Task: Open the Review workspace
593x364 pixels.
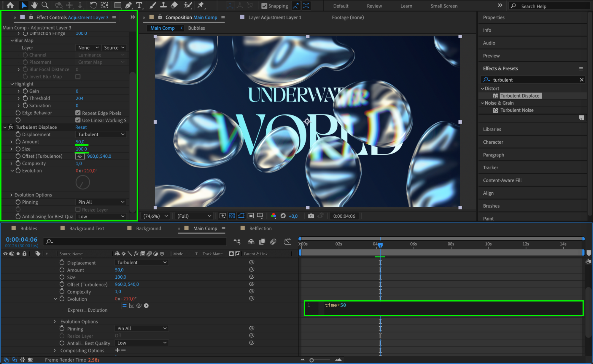Action: tap(374, 6)
